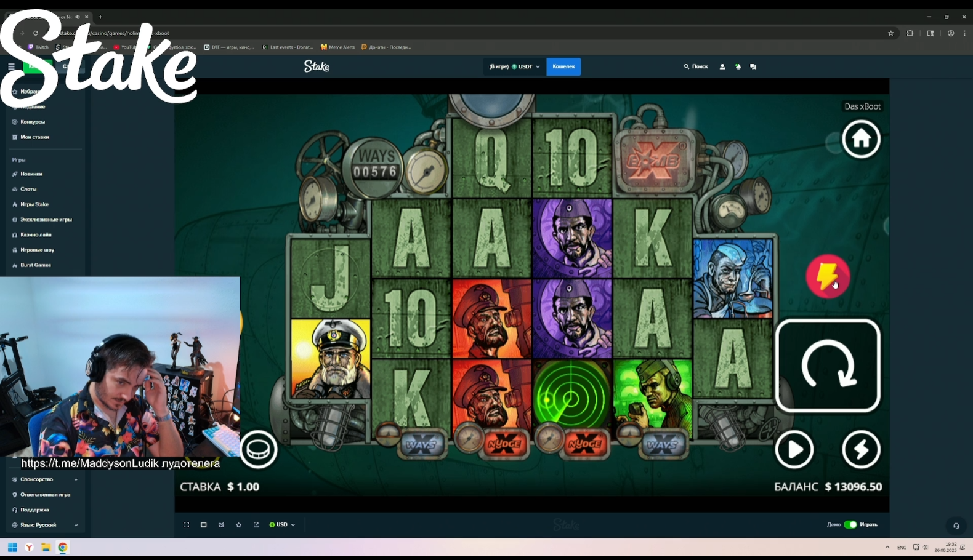Spin the reels with the large spin button
The height and width of the screenshot is (560, 973).
tap(828, 366)
